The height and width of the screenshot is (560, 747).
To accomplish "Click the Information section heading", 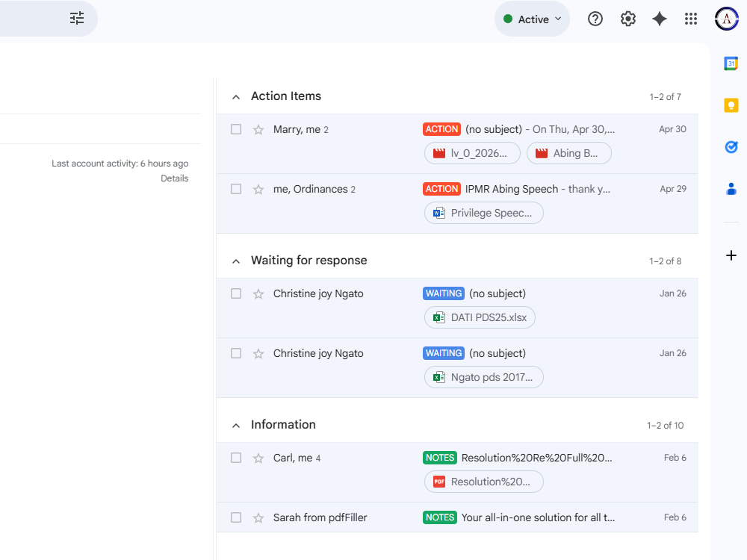I will (283, 425).
